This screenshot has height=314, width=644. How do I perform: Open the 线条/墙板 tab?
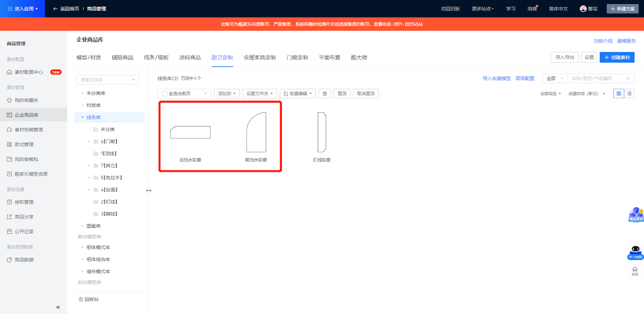[156, 57]
